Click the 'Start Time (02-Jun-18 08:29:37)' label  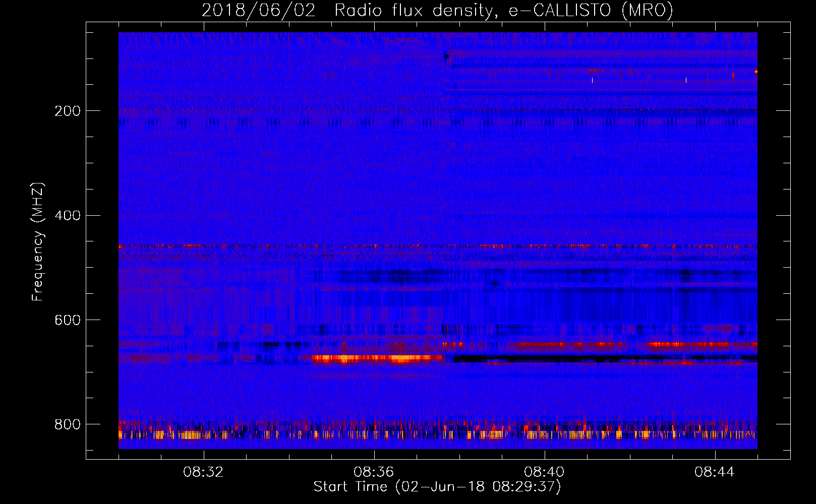pos(437,487)
